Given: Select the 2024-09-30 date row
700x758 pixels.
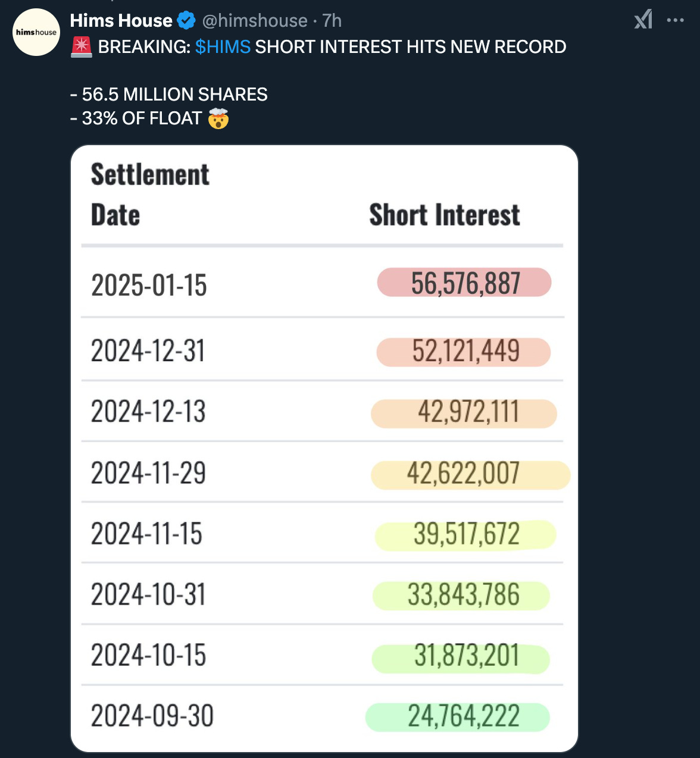Looking at the screenshot, I should click(322, 716).
